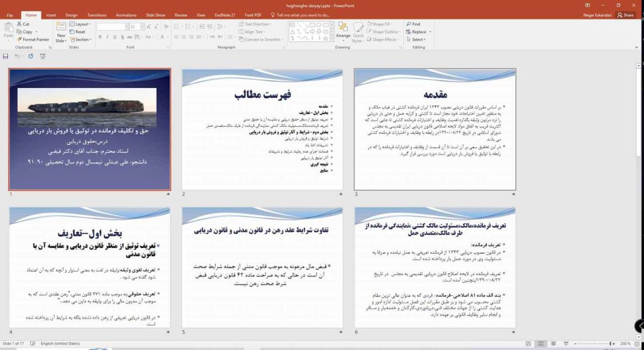Open the File tab
The height and width of the screenshot is (350, 644).
9,15
